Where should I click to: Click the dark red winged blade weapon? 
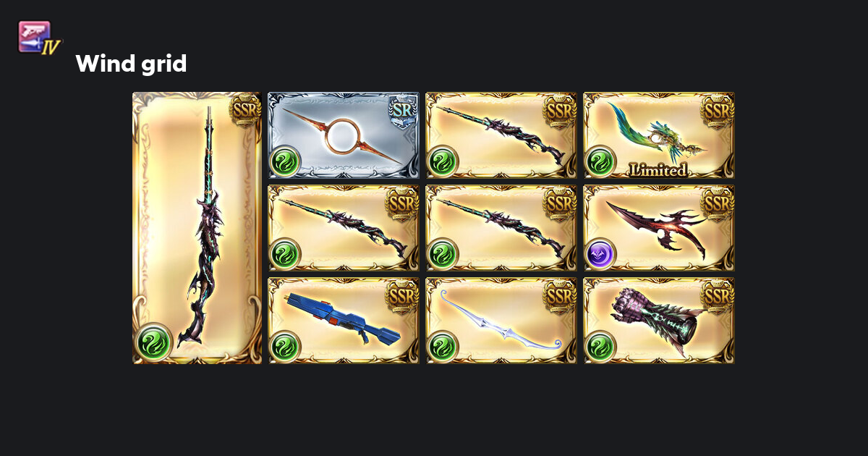coord(659,228)
